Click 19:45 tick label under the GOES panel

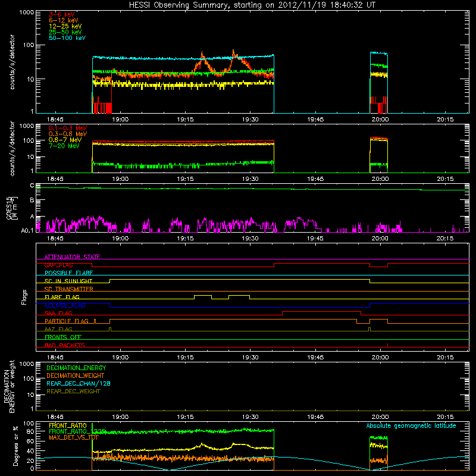point(315,239)
